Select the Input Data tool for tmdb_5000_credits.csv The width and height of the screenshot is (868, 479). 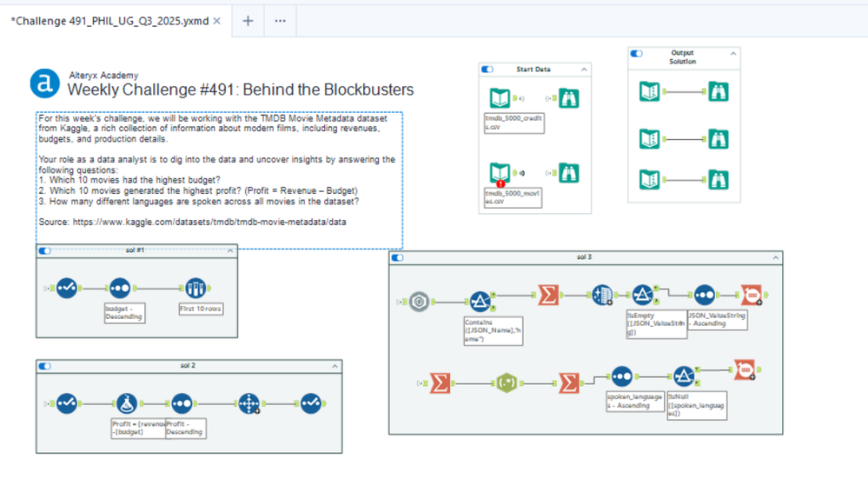[500, 98]
